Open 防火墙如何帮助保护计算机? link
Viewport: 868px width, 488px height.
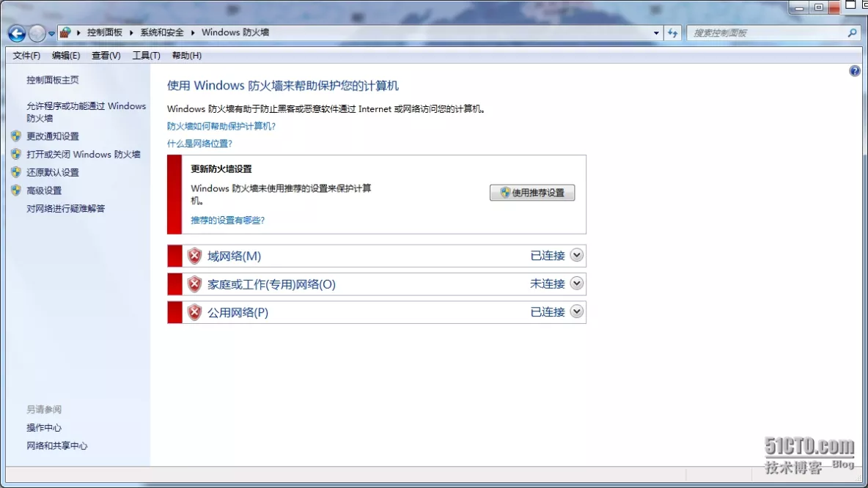coord(221,126)
